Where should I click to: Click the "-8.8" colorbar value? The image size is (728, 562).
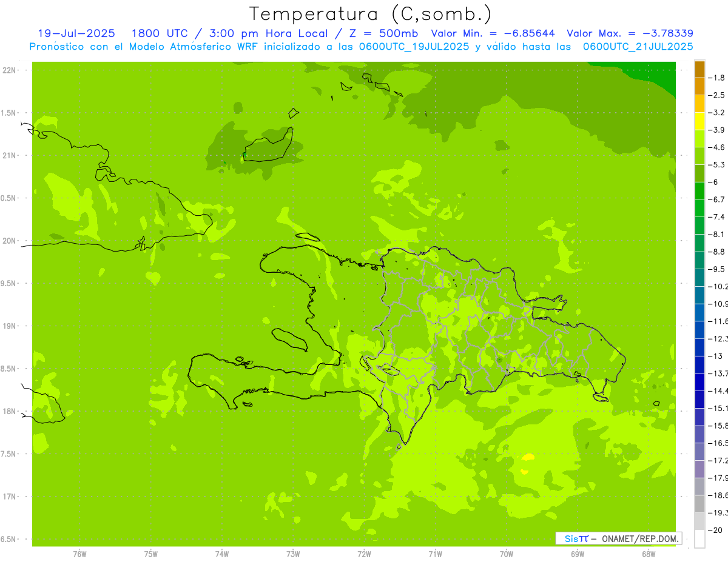pos(717,252)
